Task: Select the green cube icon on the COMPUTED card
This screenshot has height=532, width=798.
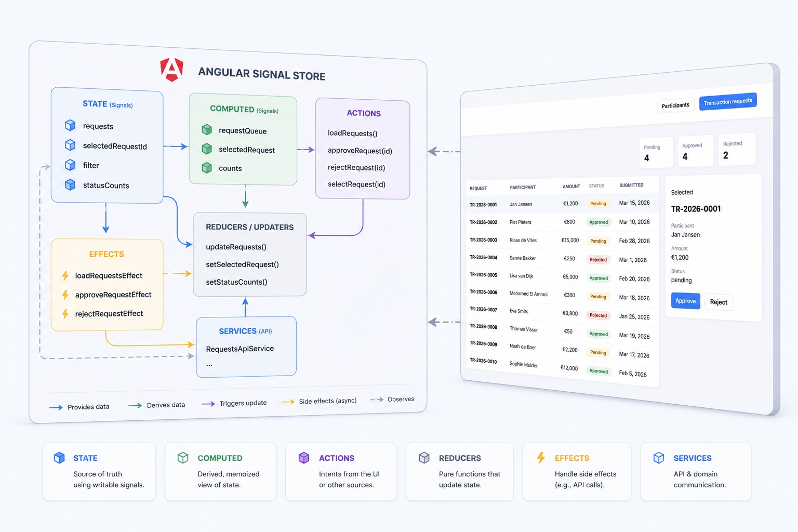Action: 183,457
